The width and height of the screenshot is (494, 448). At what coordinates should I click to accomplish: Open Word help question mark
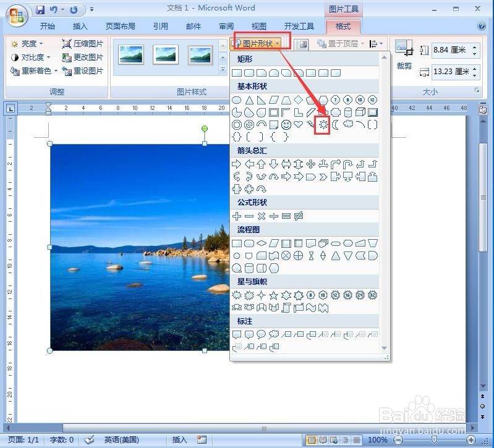click(x=482, y=26)
